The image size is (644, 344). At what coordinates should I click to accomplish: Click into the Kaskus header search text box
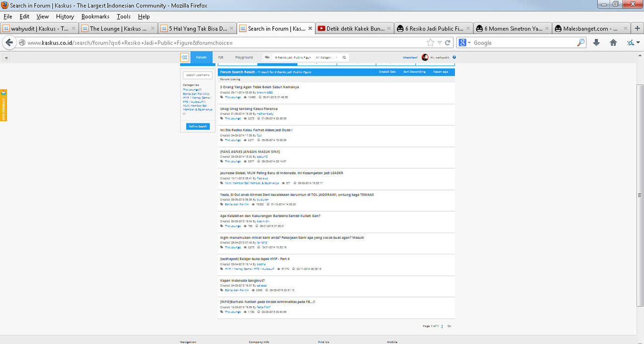[293, 57]
